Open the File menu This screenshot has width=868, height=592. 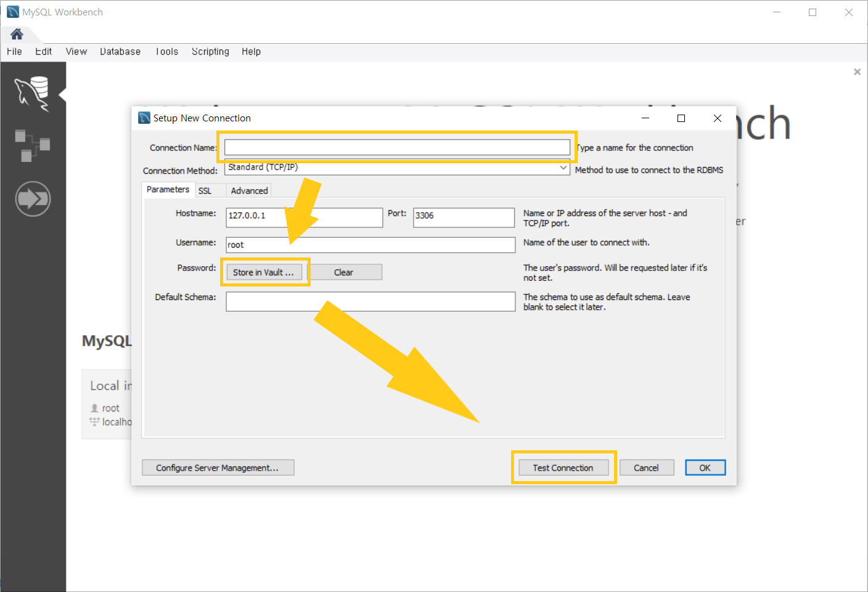click(x=14, y=52)
